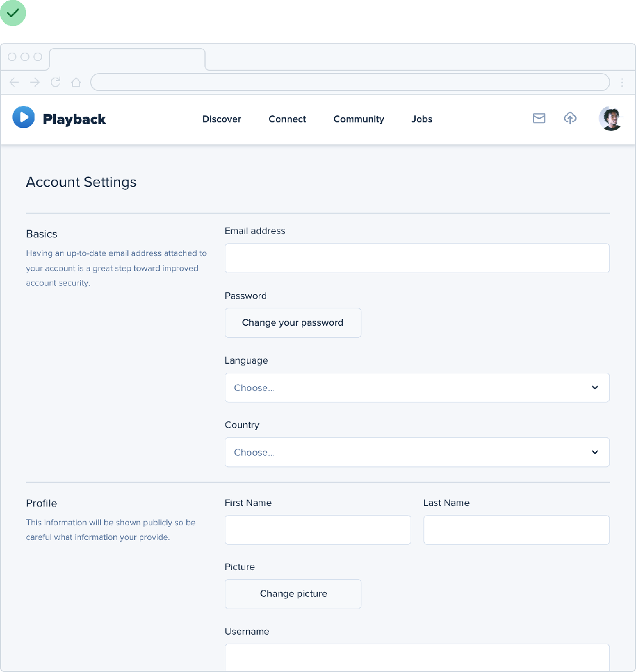
Task: Open the Jobs nav link
Action: click(422, 119)
